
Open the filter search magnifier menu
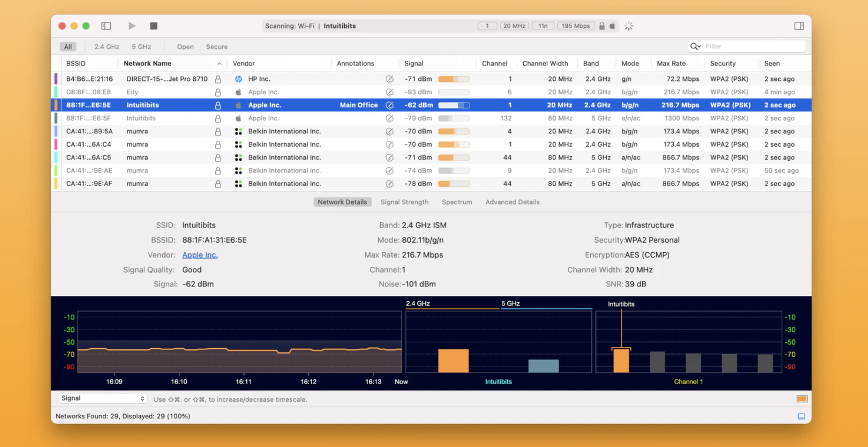pos(695,46)
